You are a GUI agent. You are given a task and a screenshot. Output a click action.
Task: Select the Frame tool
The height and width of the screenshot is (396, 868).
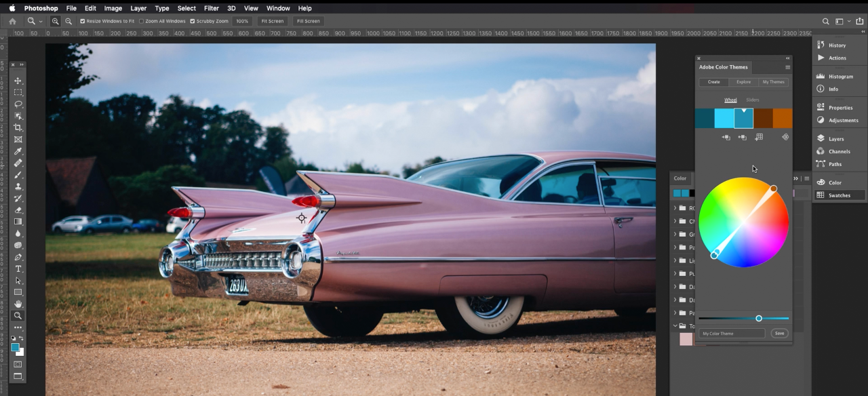[x=18, y=139]
